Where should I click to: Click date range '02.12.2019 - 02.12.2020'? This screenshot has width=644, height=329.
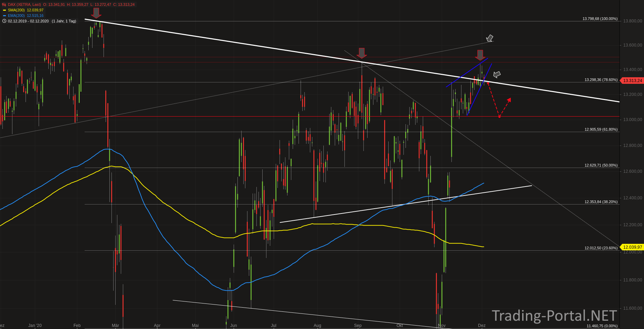tap(28, 21)
